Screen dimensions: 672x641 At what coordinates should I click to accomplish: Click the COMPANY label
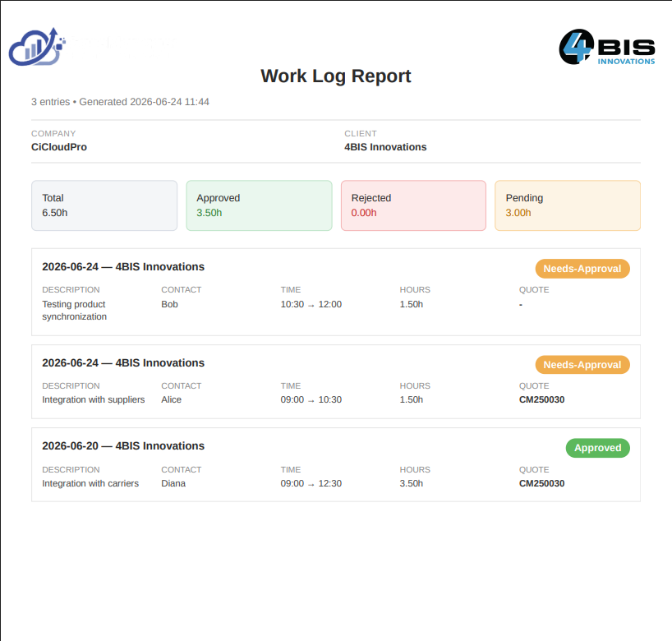coord(53,133)
